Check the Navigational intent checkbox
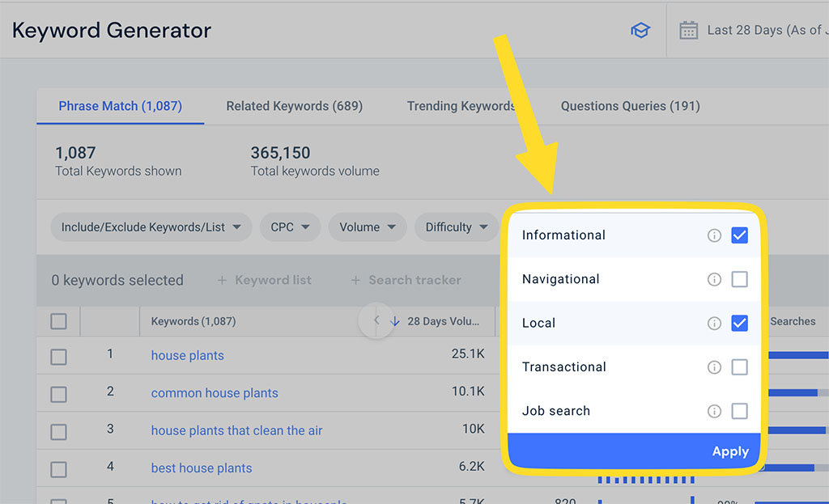 (x=739, y=279)
